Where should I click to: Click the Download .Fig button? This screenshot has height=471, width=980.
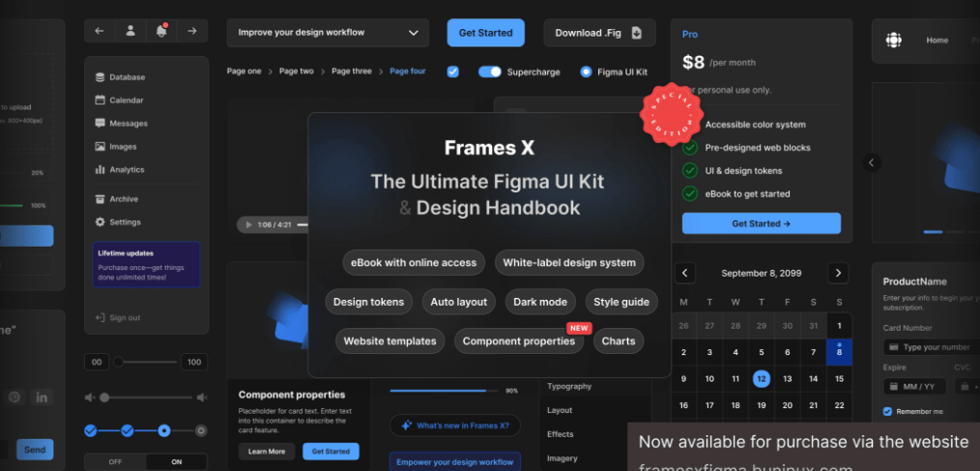click(599, 33)
